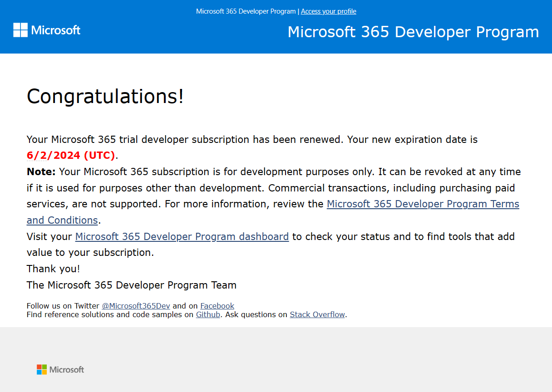Open the Microsoft 365 Developer Program dashboard link
Image resolution: width=552 pixels, height=392 pixels.
(x=182, y=236)
